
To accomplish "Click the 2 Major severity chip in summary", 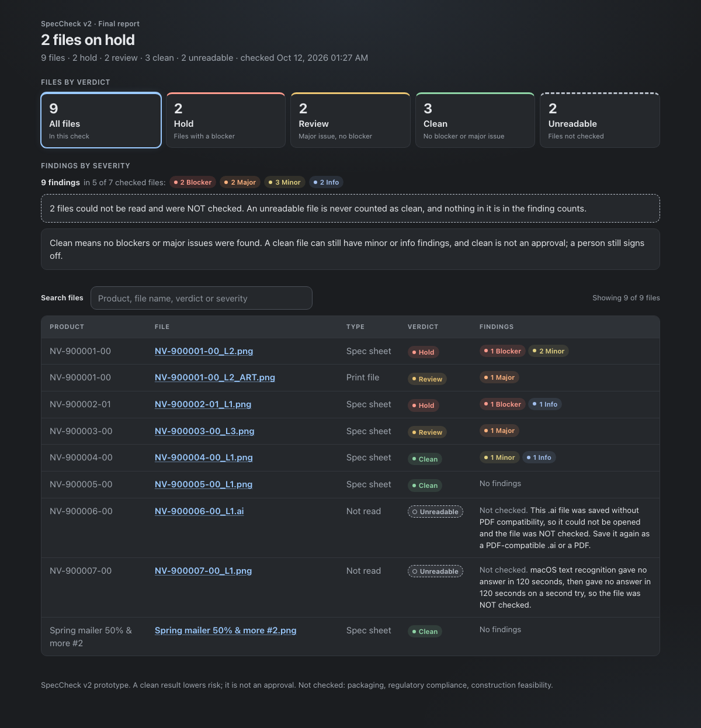I will (240, 182).
